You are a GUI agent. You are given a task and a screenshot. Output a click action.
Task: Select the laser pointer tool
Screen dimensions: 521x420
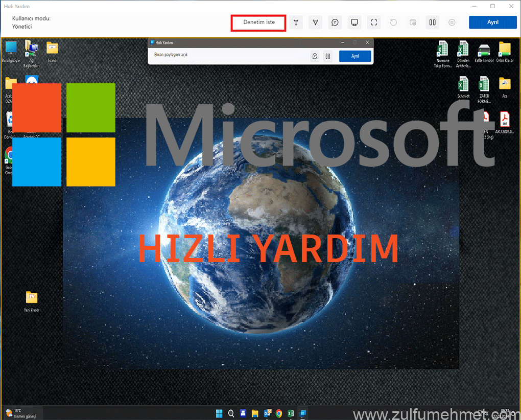pyautogui.click(x=296, y=22)
